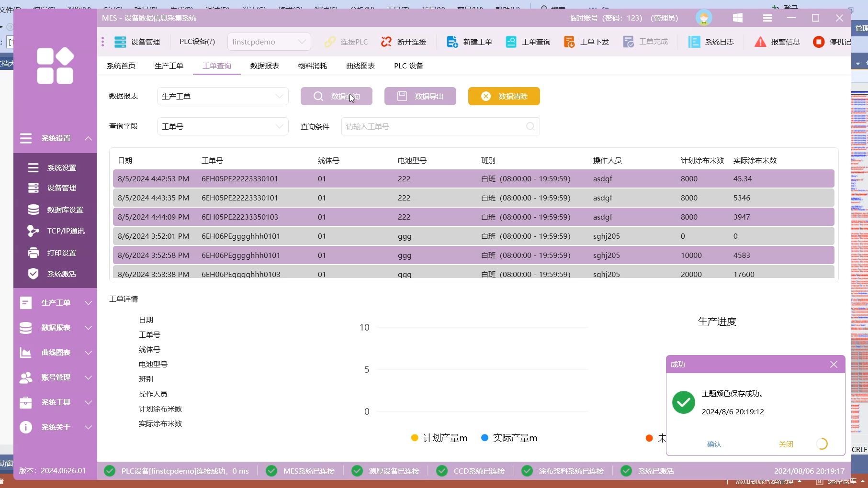Select the row dated 8/6/2024 3:52:58 PM
Viewport: 868px width, 488px height.
473,255
